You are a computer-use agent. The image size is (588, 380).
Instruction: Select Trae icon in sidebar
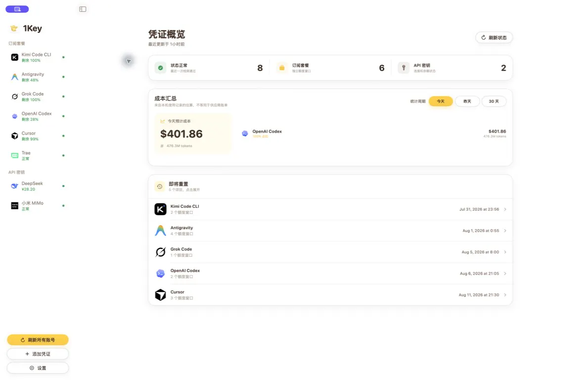tap(15, 155)
